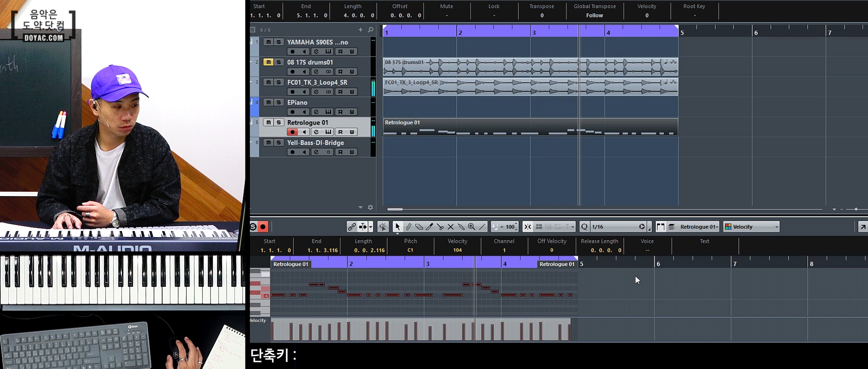
Task: Open track search magnifier icon
Action: (370, 30)
